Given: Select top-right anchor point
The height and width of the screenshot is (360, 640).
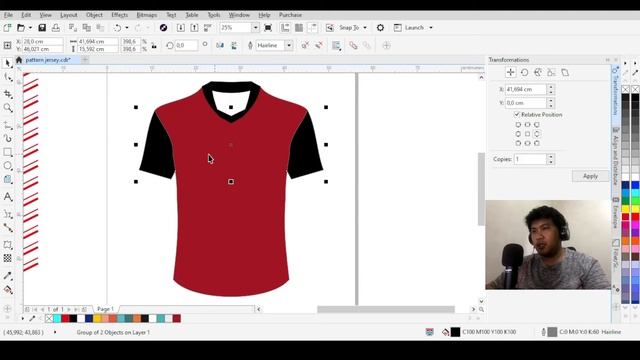Looking at the screenshot, I should point(537,124).
